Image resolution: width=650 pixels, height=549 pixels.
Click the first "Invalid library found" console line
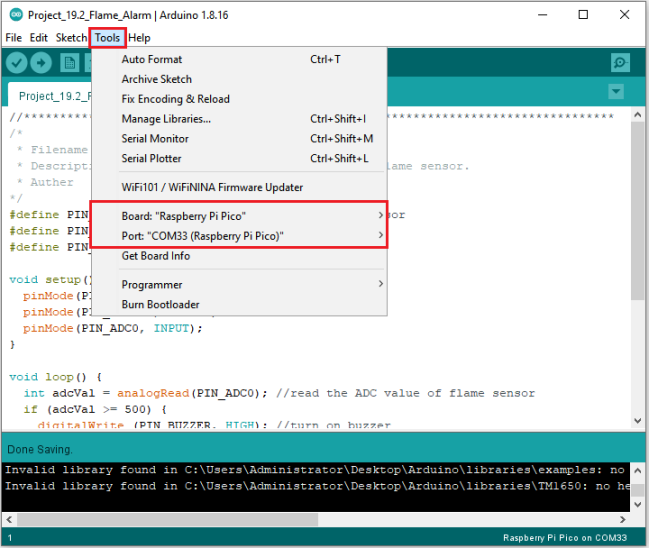315,470
